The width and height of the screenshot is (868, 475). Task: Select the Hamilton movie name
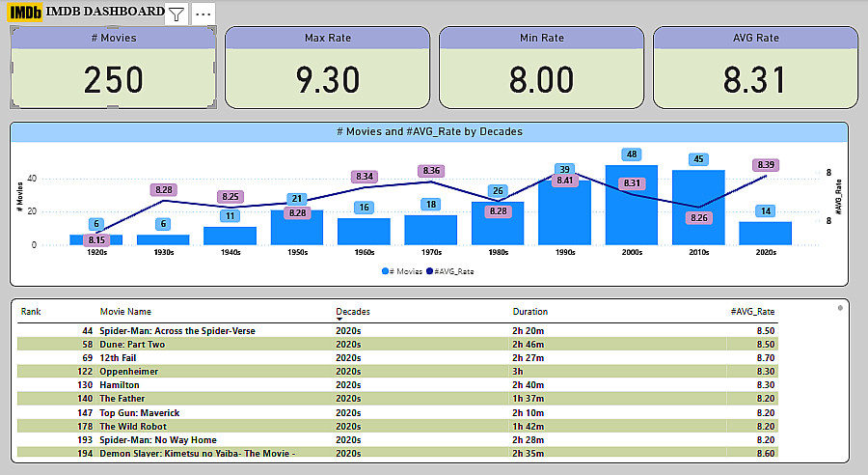click(x=119, y=384)
